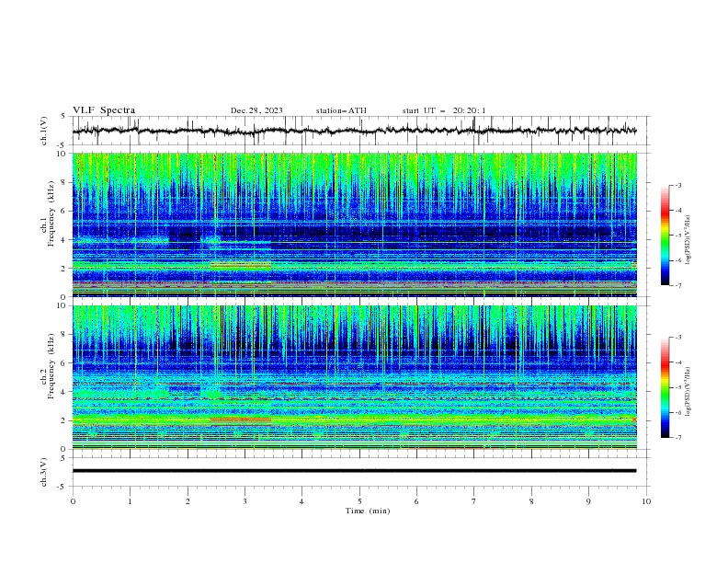The height and width of the screenshot is (563, 728).
Task: Click the 'Time (min)' axis label
Action: [368, 511]
